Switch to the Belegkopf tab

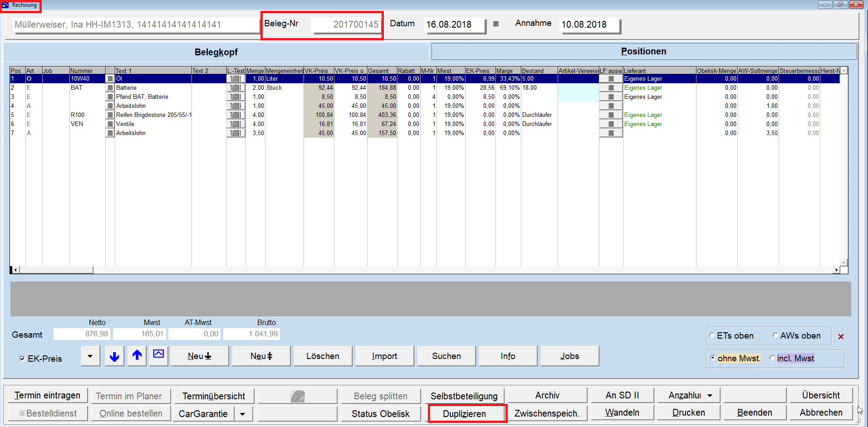tap(216, 52)
